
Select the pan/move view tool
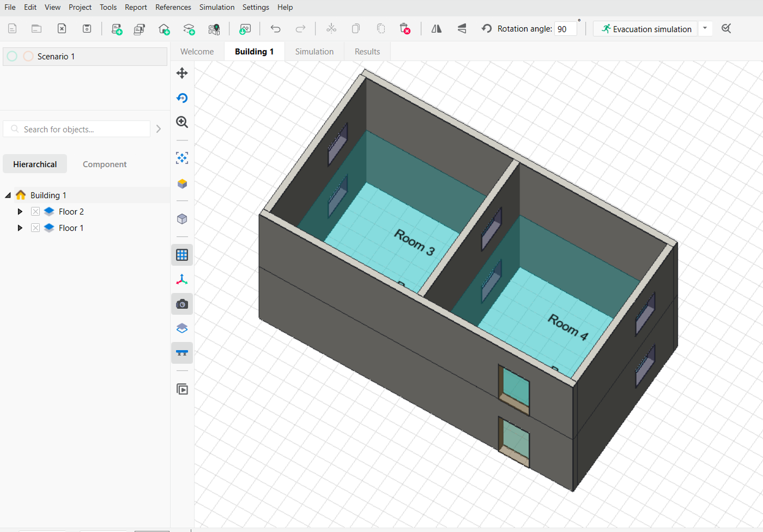click(182, 73)
